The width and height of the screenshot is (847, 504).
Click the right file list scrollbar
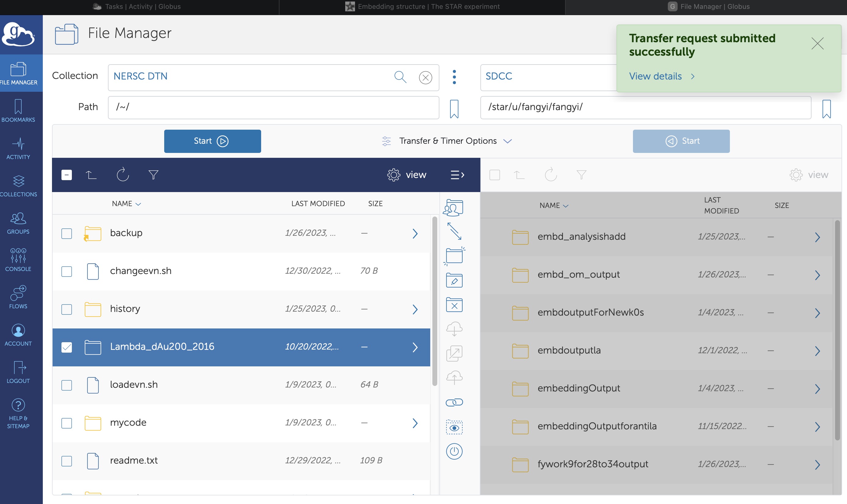point(837,330)
